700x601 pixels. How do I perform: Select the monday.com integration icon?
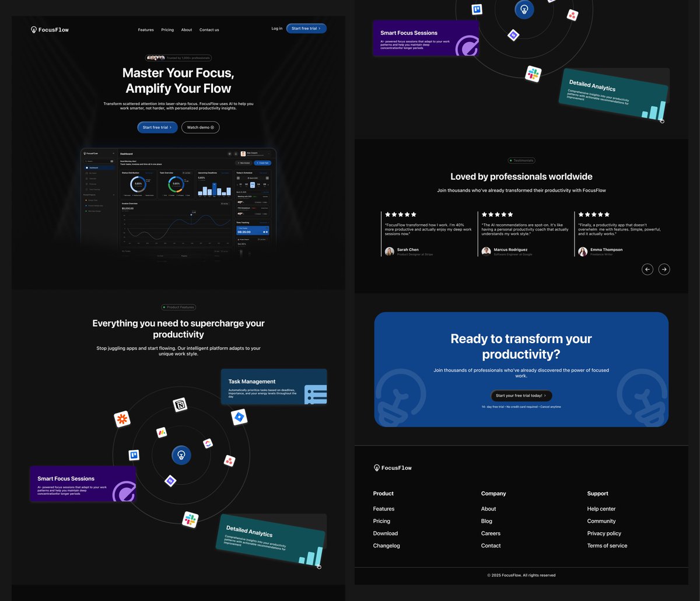click(162, 432)
